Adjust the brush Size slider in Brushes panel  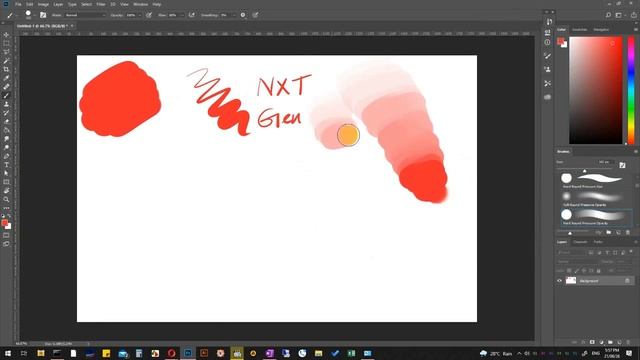[584, 170]
